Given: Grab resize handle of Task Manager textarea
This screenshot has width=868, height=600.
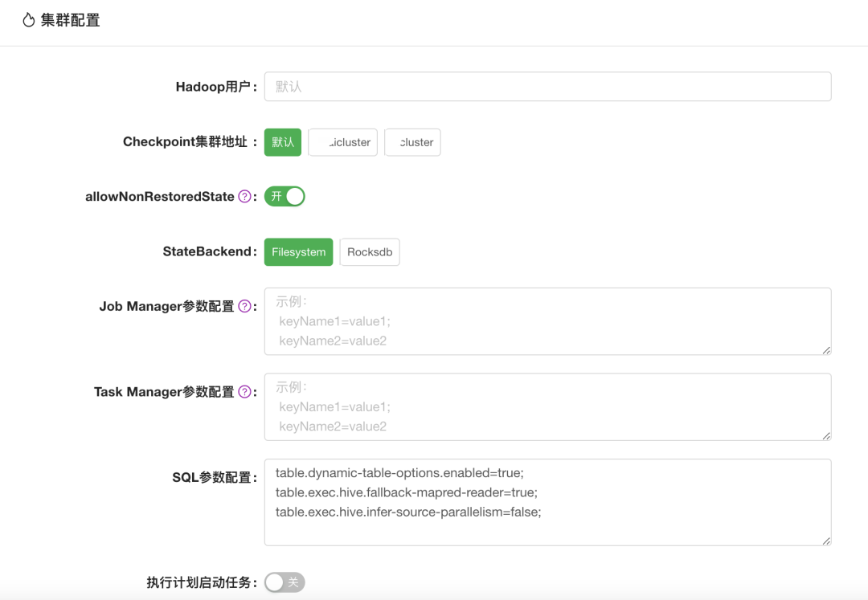Looking at the screenshot, I should coord(826,436).
